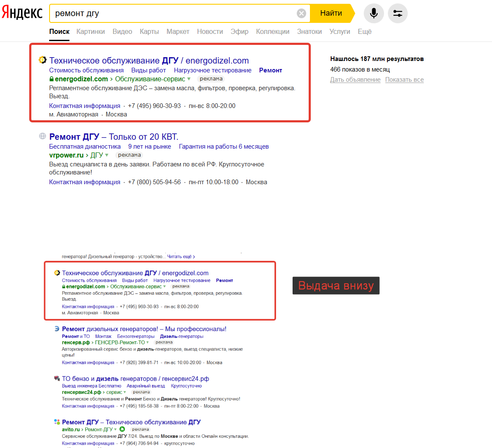Click the Найти search button
The width and height of the screenshot is (492, 448).
(x=331, y=13)
